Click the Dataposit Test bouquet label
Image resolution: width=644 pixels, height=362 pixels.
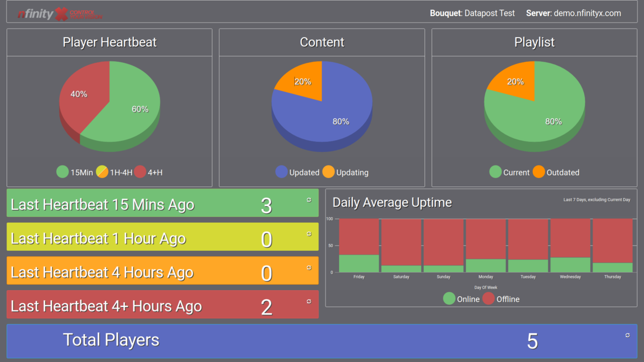click(x=489, y=13)
